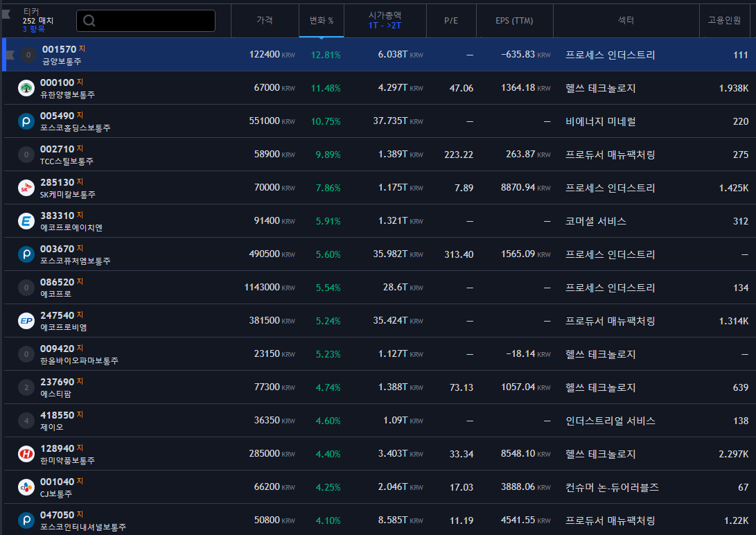Screen dimensions: 756x535
Task: Click the POSCO International logo for 047050
Action: (x=26, y=520)
